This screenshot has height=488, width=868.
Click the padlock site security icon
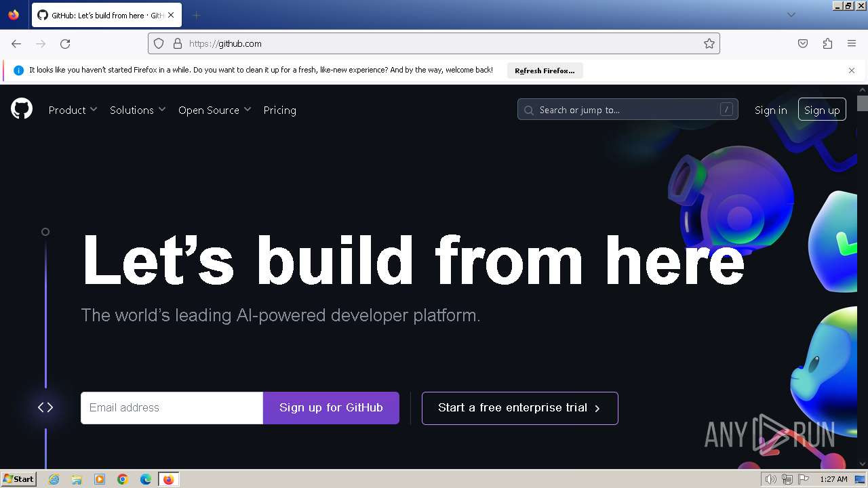click(178, 43)
